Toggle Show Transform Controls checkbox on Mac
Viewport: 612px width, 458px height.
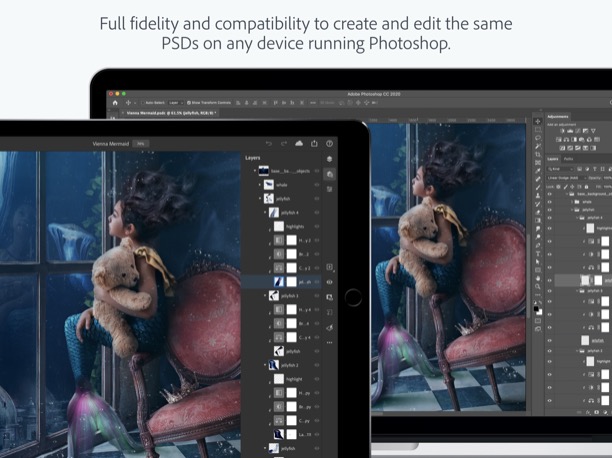189,103
